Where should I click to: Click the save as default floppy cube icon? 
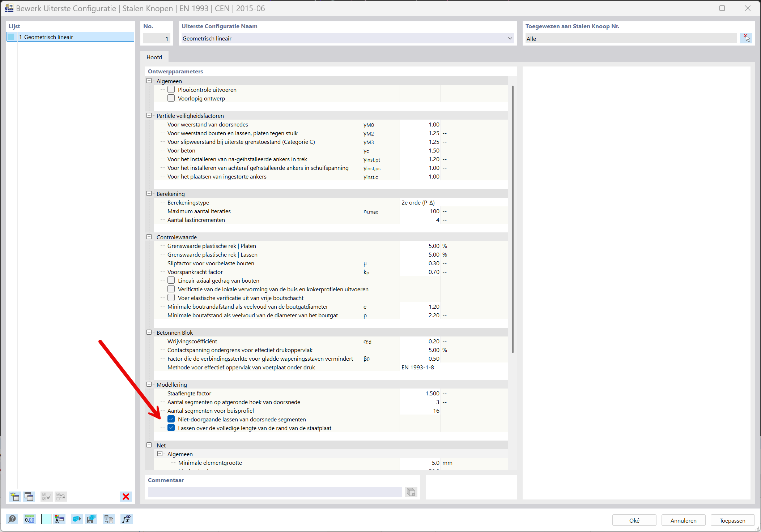pyautogui.click(x=91, y=519)
